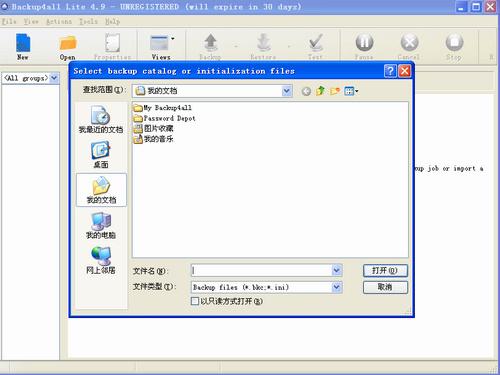Go back to the last visited folder

tap(306, 91)
